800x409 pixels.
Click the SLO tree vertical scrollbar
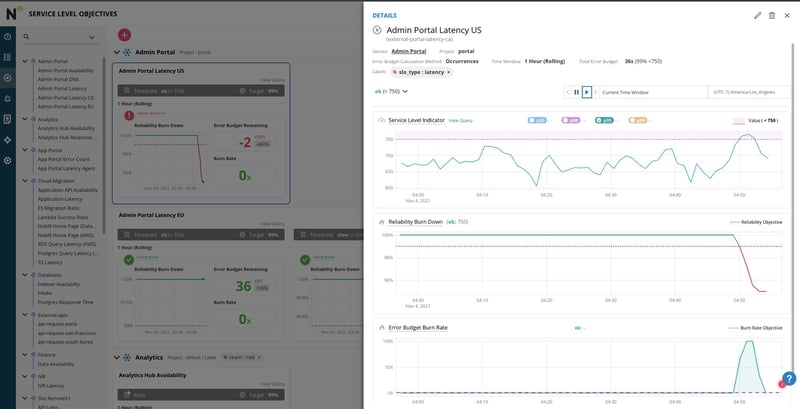(104, 148)
